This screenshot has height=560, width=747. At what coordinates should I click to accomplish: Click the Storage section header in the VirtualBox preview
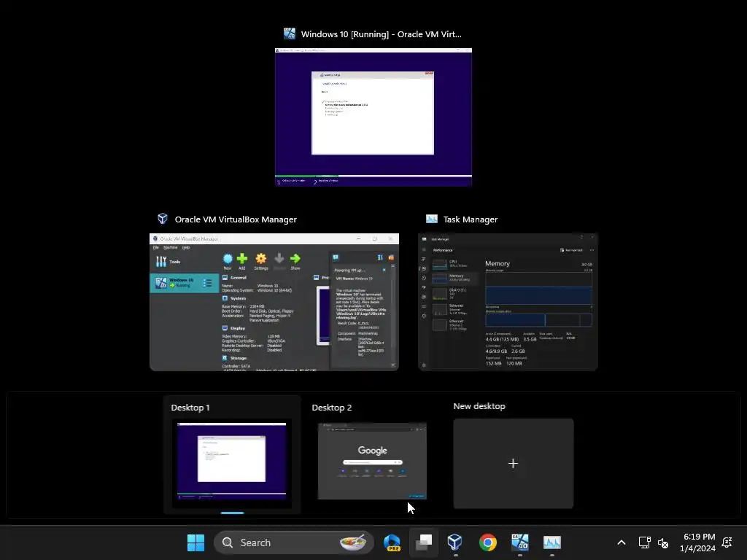coord(234,358)
